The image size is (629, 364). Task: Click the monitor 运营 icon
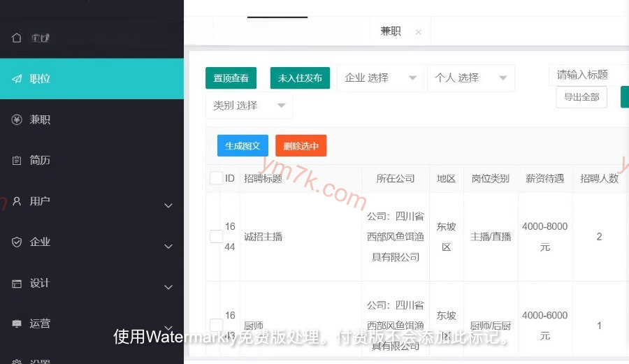[x=17, y=324]
